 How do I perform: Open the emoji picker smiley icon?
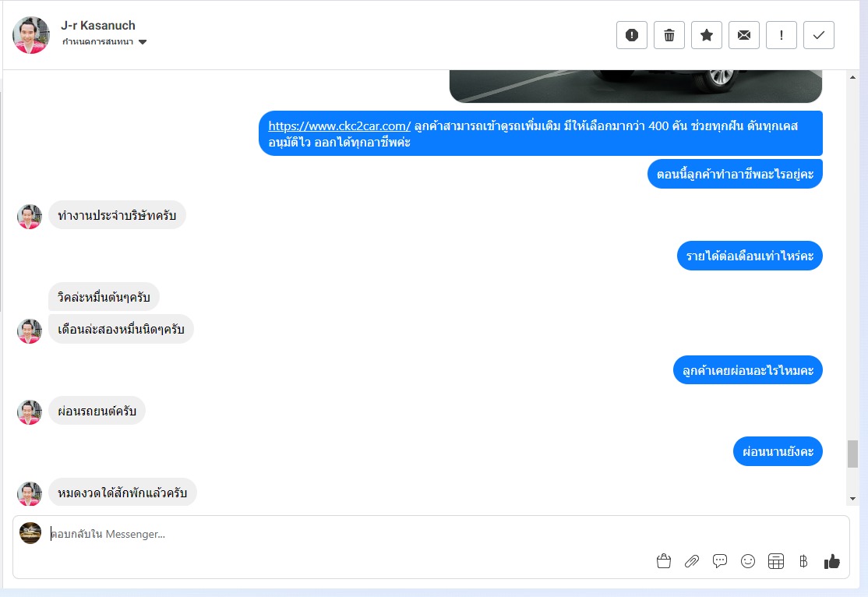(x=748, y=562)
